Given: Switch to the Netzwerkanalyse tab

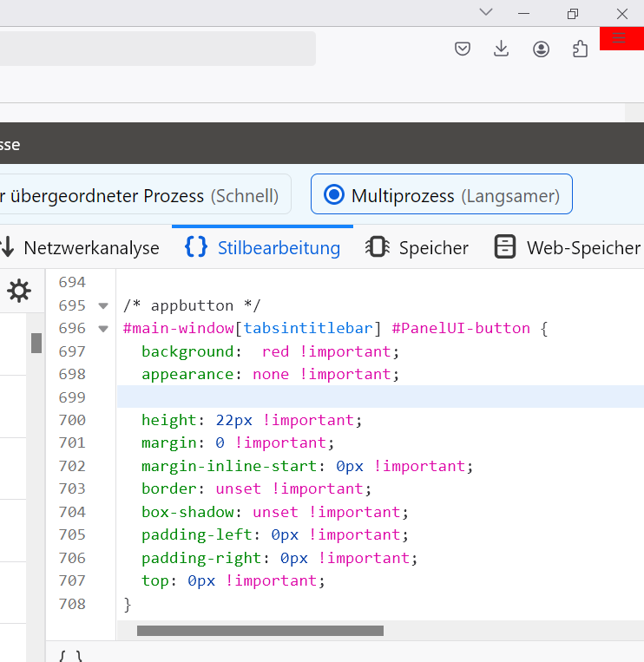Looking at the screenshot, I should pos(80,248).
